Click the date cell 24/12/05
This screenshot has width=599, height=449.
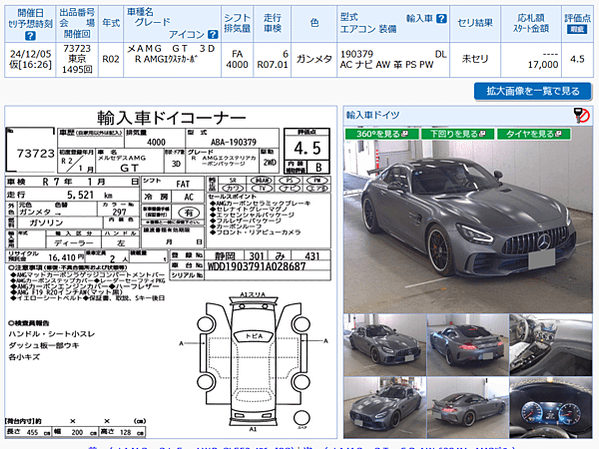(x=30, y=54)
